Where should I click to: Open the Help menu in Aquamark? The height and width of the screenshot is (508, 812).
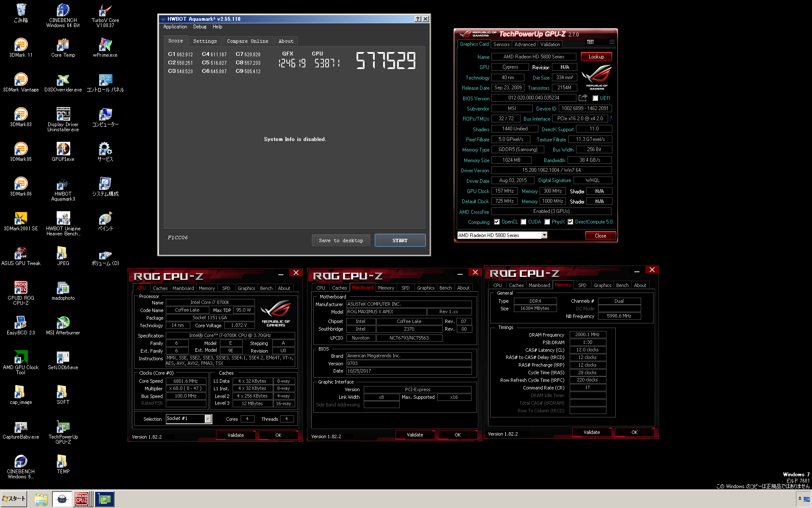217,27
